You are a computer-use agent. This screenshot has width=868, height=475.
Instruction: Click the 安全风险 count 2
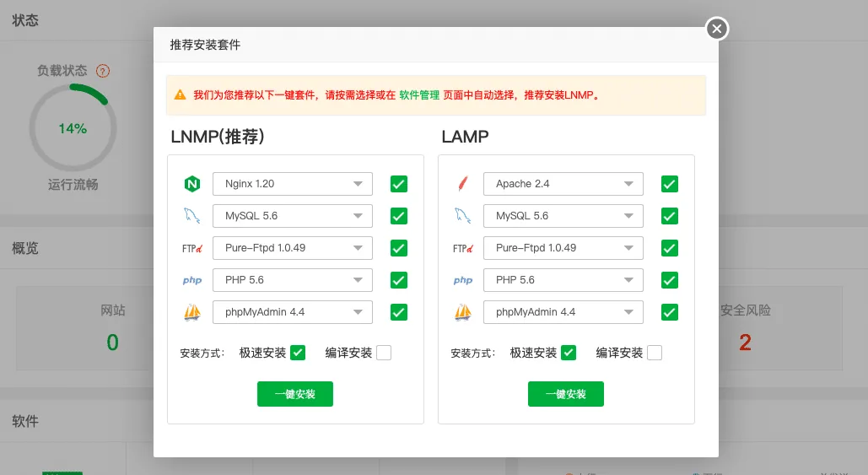point(745,343)
